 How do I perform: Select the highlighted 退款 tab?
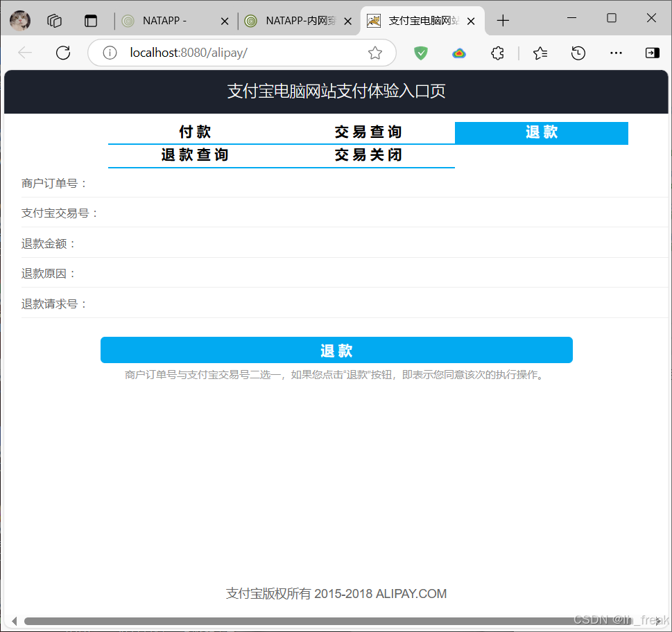tap(542, 133)
